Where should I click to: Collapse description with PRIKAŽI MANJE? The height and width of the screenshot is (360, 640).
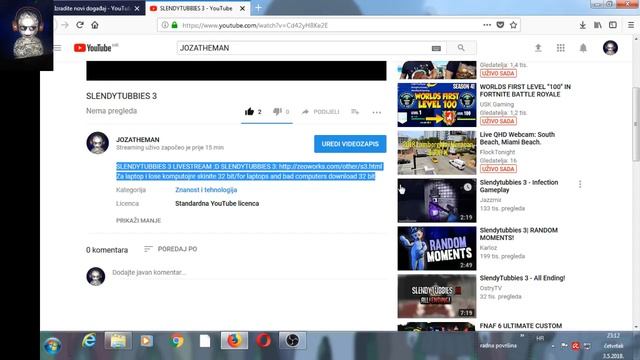click(138, 220)
